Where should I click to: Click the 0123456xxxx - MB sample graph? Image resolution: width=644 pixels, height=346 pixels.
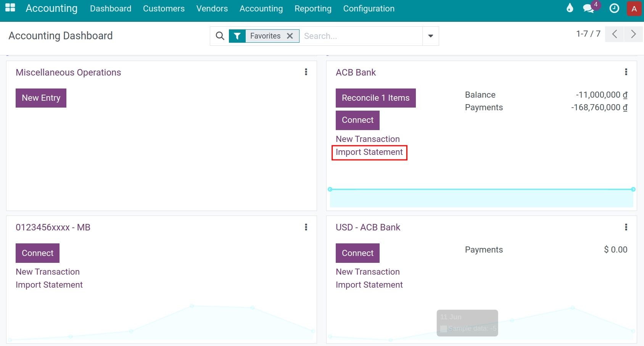(x=161, y=322)
